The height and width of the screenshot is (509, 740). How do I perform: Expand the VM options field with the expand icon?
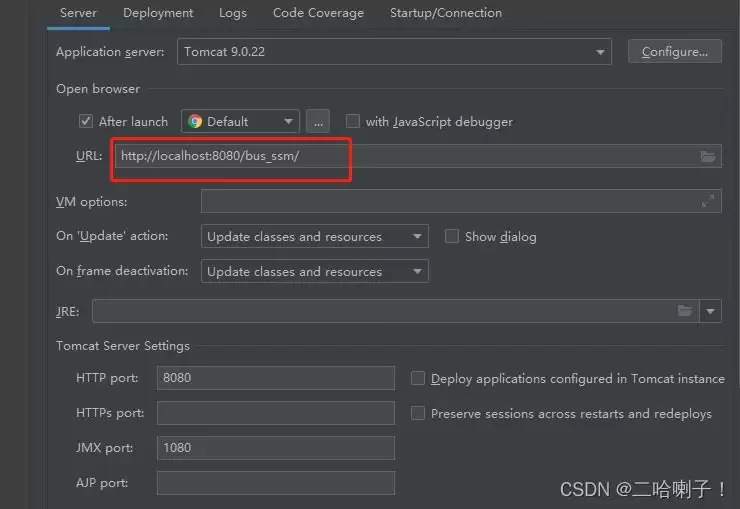coord(707,201)
